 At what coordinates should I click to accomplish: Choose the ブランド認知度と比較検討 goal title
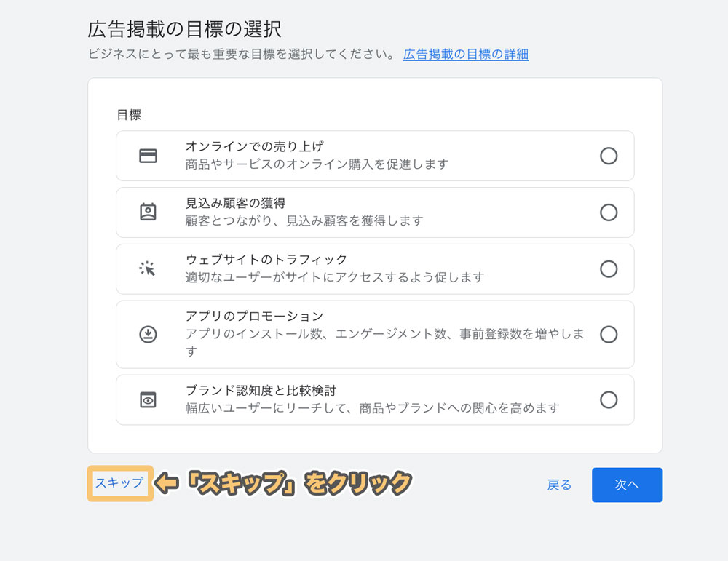pos(261,391)
